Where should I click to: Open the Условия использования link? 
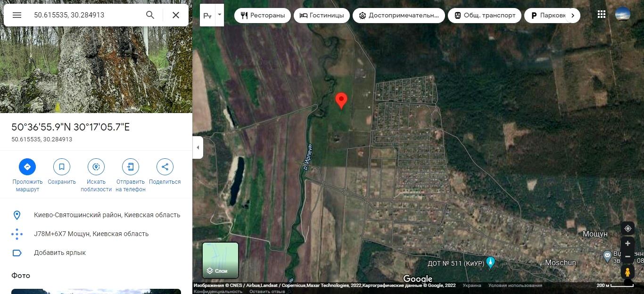pos(515,286)
